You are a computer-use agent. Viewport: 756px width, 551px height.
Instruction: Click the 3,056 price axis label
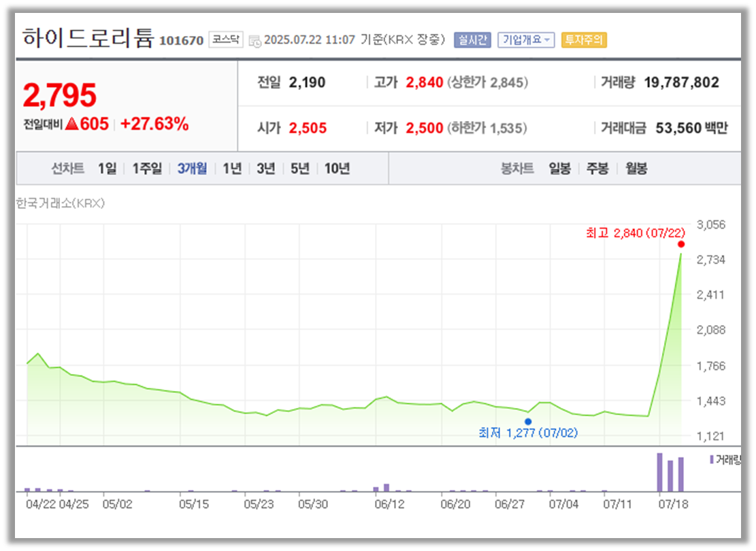pos(710,224)
